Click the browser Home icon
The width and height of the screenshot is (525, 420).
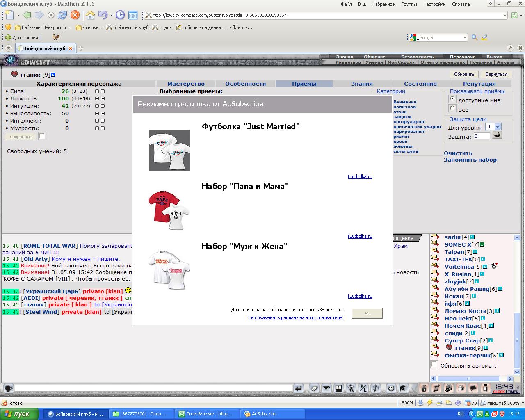coord(90,15)
